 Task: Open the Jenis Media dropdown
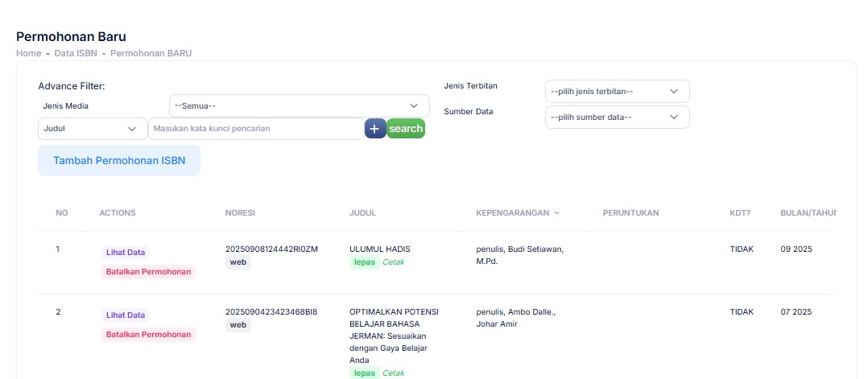tap(297, 105)
